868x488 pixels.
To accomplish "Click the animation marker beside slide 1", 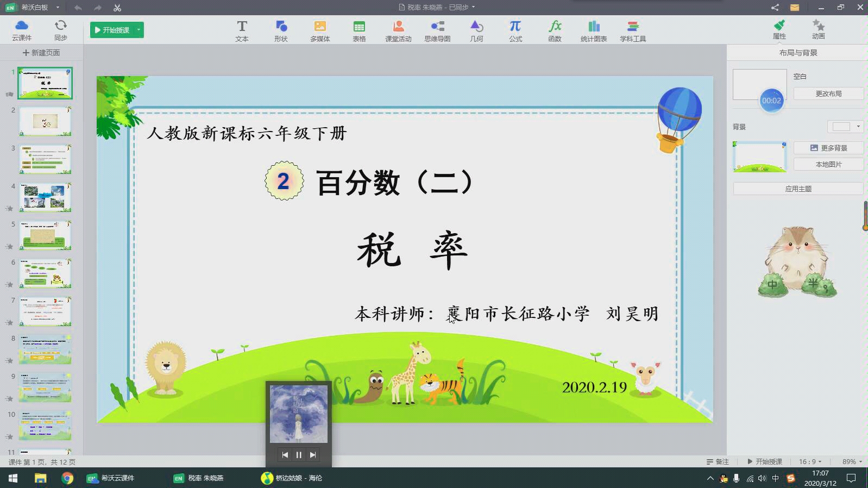I will [9, 94].
